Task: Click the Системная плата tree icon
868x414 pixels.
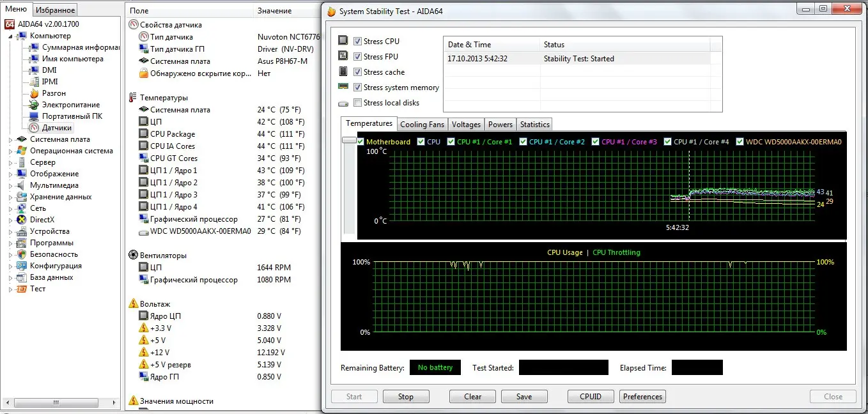Action: pos(22,139)
